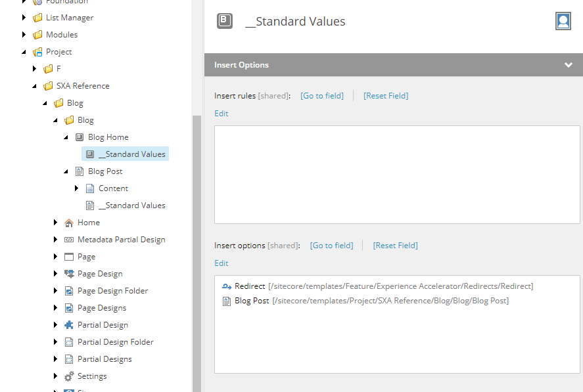Viewport: 583px width, 392px height.
Task: Select Redirect entry in Insert options list
Action: point(377,286)
